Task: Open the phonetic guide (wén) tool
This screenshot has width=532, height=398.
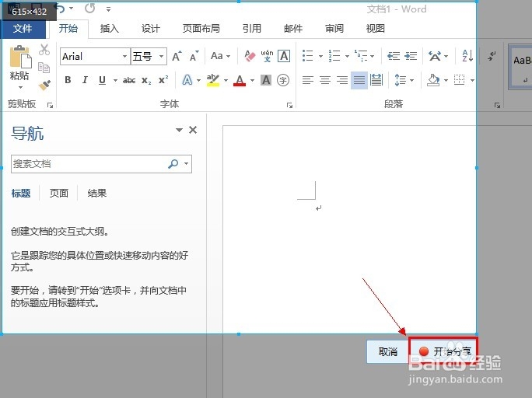Action: tap(267, 56)
